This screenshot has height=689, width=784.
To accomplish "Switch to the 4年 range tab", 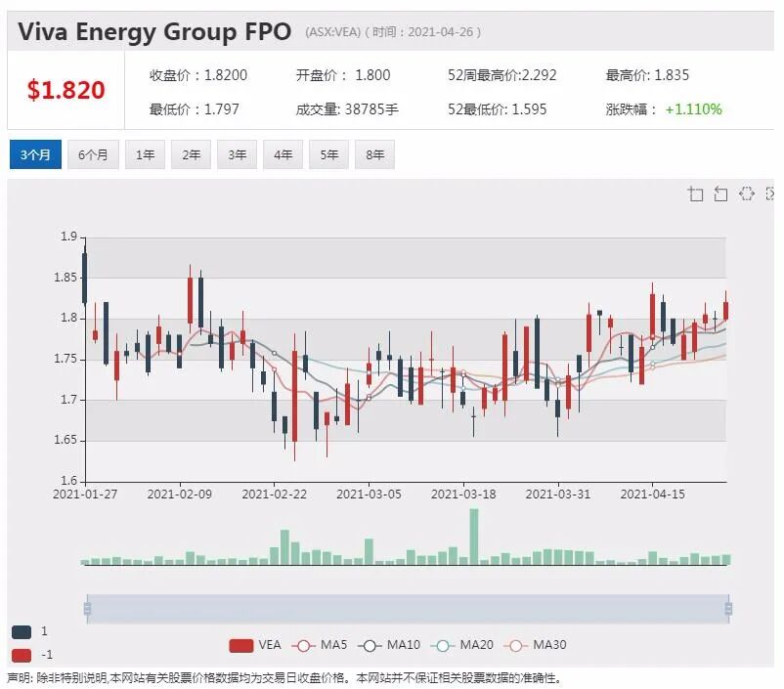I will click(283, 154).
